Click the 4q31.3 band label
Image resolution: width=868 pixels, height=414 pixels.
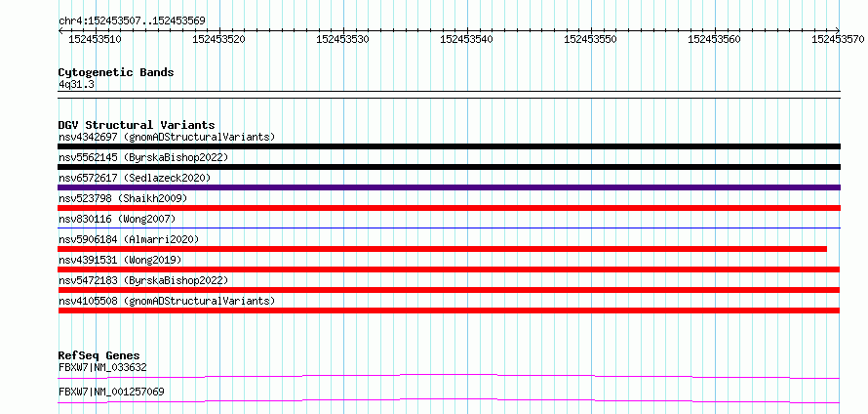76,84
